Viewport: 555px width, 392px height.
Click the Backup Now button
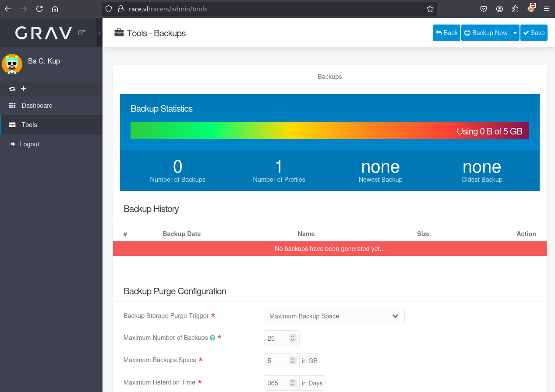(x=486, y=33)
